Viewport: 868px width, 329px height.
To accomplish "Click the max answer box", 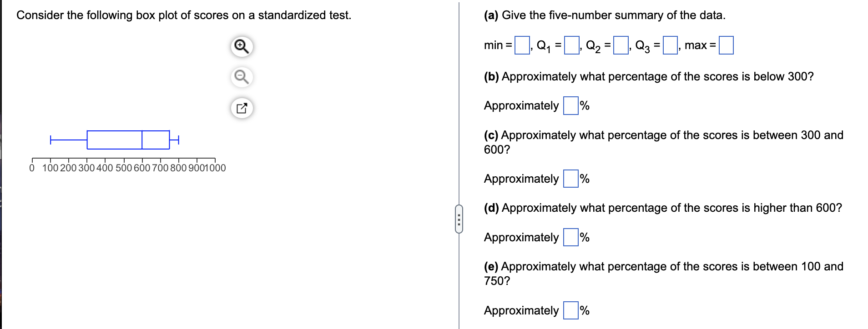I will tap(726, 45).
